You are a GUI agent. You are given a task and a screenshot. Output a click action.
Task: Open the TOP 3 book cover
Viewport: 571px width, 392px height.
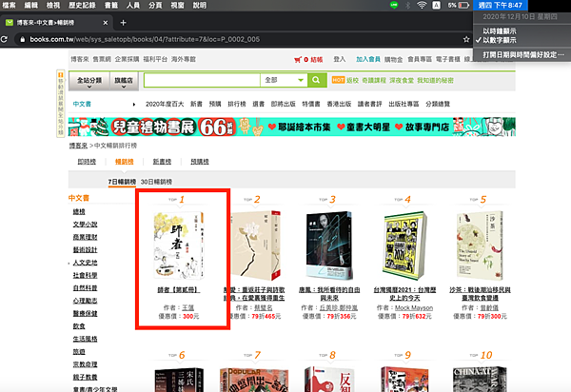(329, 245)
